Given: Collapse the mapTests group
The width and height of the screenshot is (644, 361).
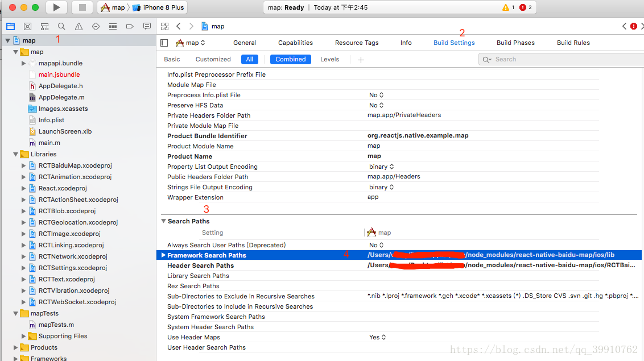Looking at the screenshot, I should pyautogui.click(x=15, y=313).
